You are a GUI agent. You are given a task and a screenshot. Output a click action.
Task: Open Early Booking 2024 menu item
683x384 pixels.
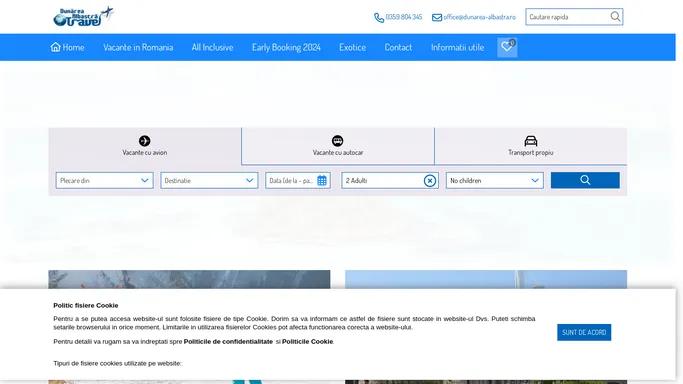[286, 47]
